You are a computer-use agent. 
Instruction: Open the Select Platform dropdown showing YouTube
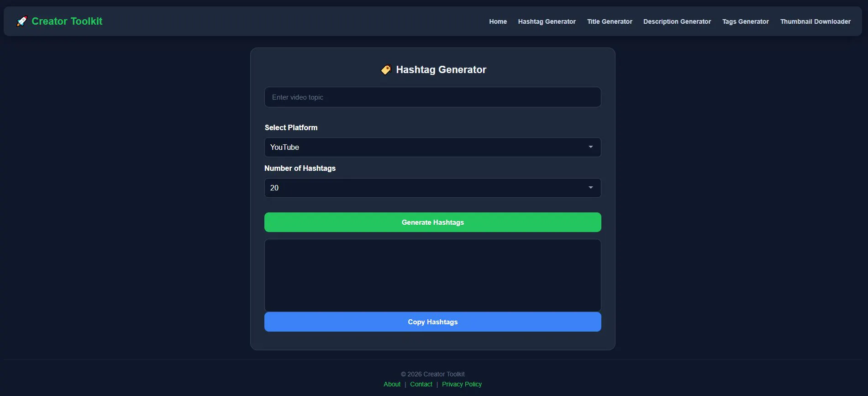(433, 147)
